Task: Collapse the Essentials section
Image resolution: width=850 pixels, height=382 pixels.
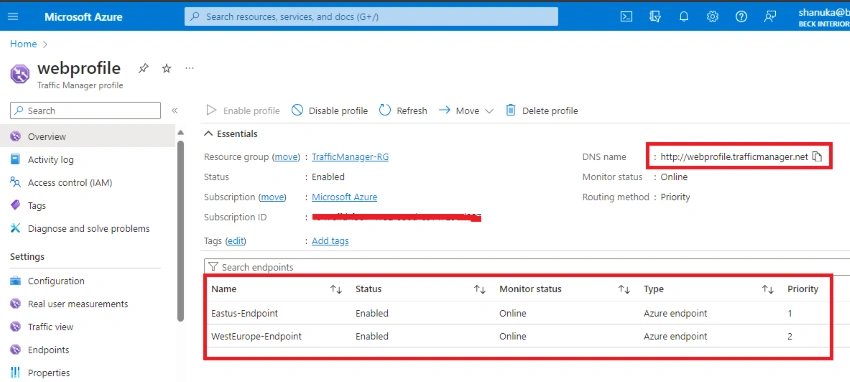Action: pyautogui.click(x=231, y=134)
